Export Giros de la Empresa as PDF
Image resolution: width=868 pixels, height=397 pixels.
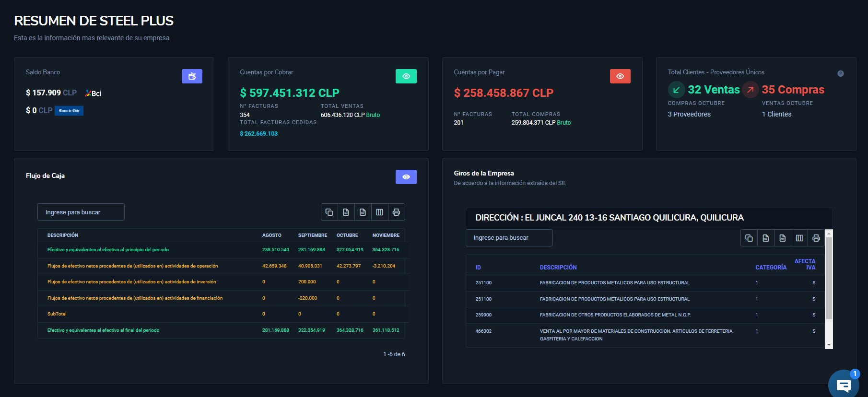tap(783, 238)
